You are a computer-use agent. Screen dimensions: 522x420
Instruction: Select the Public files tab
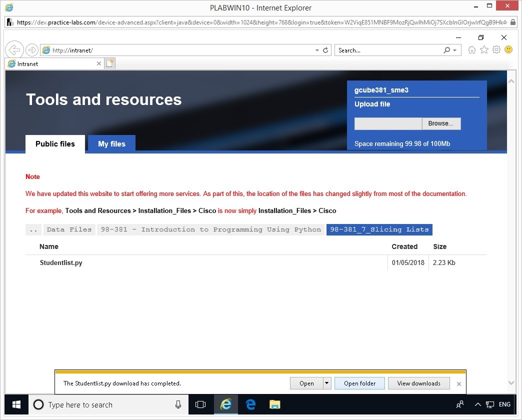click(x=55, y=144)
